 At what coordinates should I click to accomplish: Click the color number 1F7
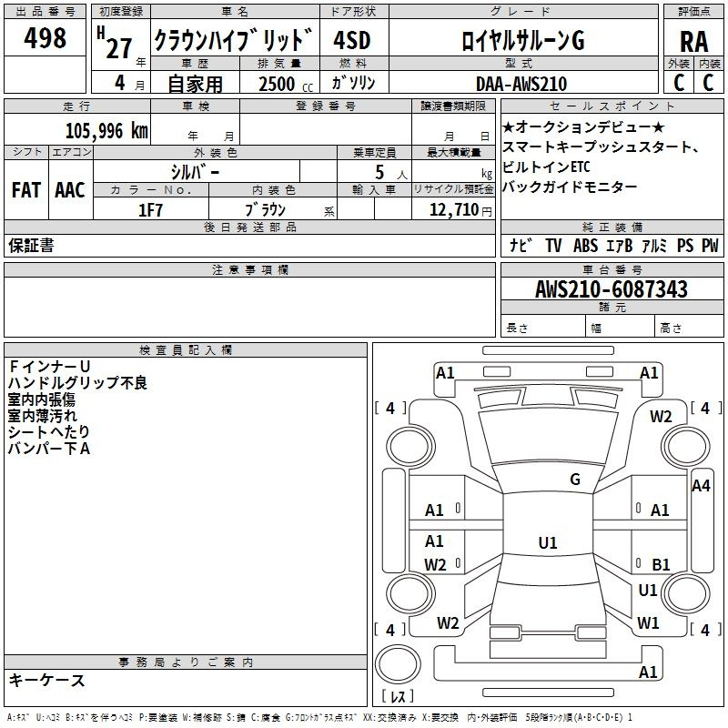[x=150, y=209]
